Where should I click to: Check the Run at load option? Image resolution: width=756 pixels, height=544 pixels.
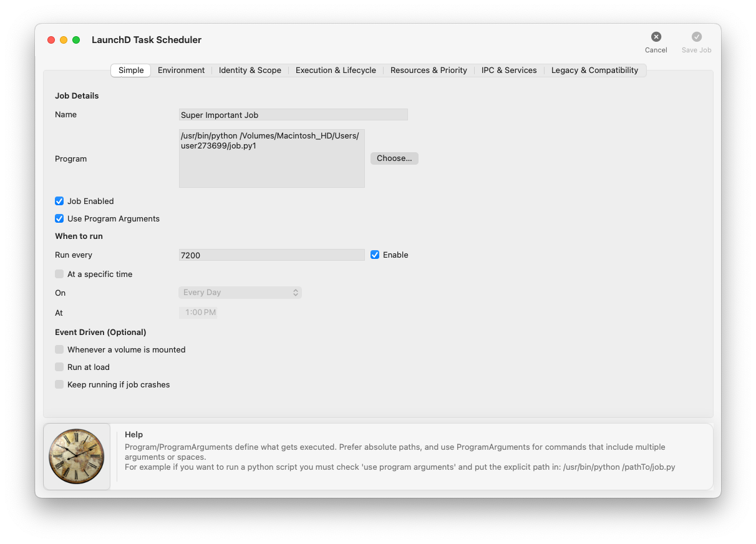coord(59,367)
